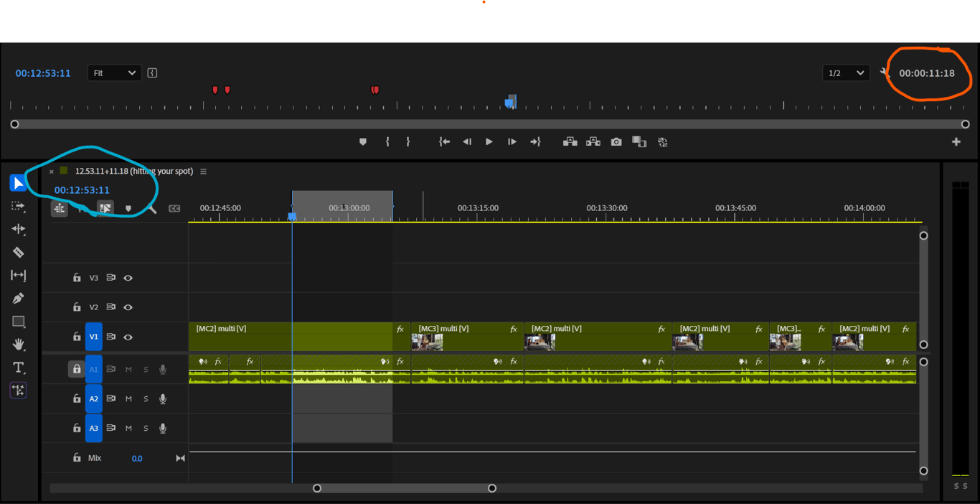Toggle A3 track targeting

(x=94, y=428)
